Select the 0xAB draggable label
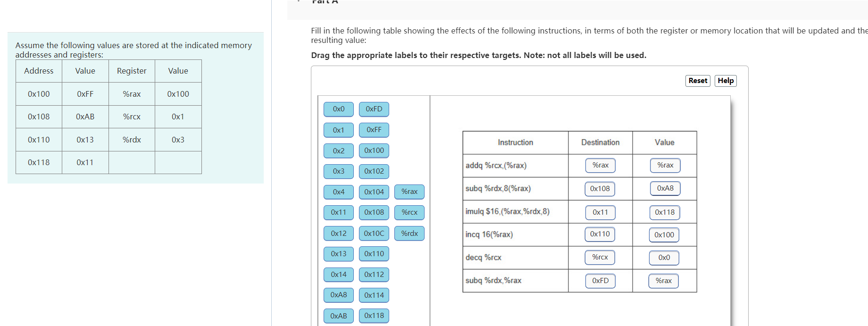 [x=338, y=316]
